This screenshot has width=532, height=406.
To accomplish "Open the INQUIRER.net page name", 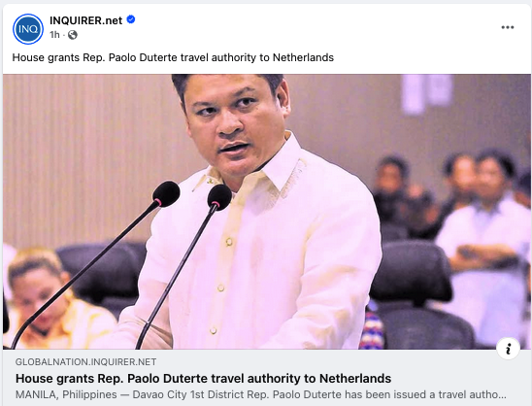I will (x=85, y=20).
